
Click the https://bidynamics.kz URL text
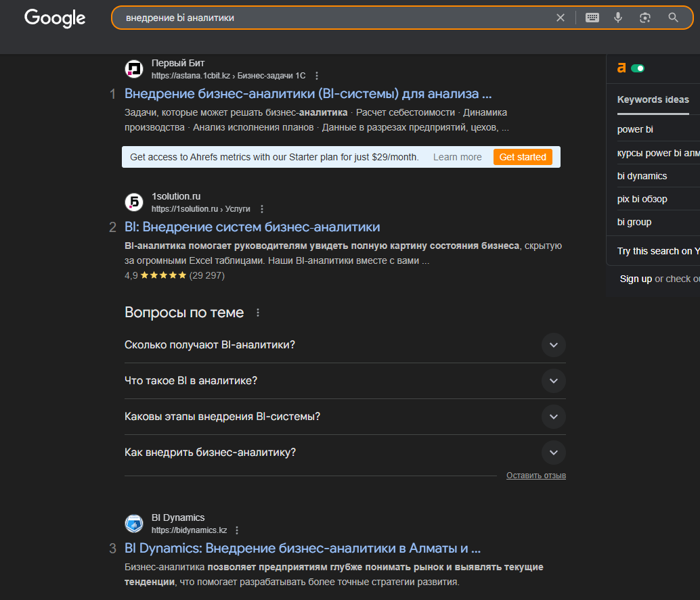[x=189, y=530]
